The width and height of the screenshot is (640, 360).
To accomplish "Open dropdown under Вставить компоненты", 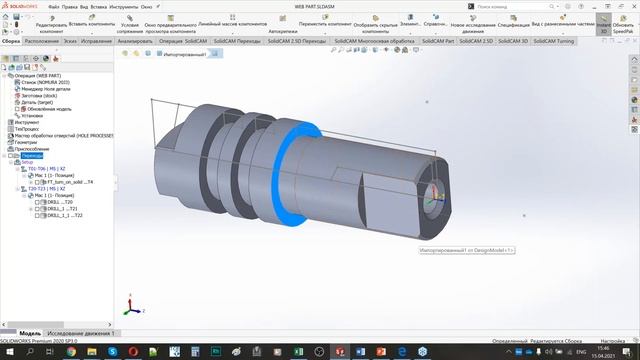I will tap(92, 33).
